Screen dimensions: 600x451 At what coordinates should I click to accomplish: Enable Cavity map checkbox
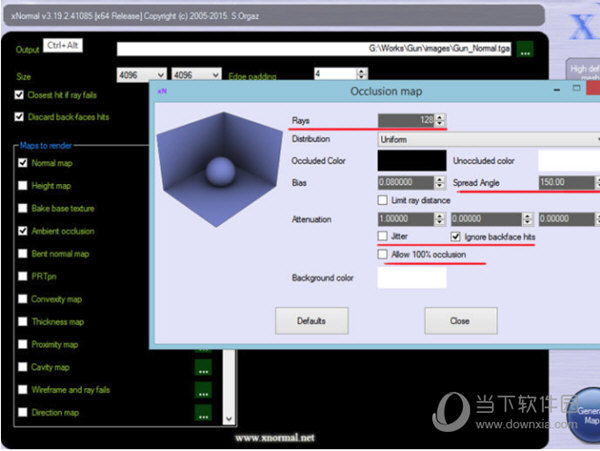tap(23, 367)
